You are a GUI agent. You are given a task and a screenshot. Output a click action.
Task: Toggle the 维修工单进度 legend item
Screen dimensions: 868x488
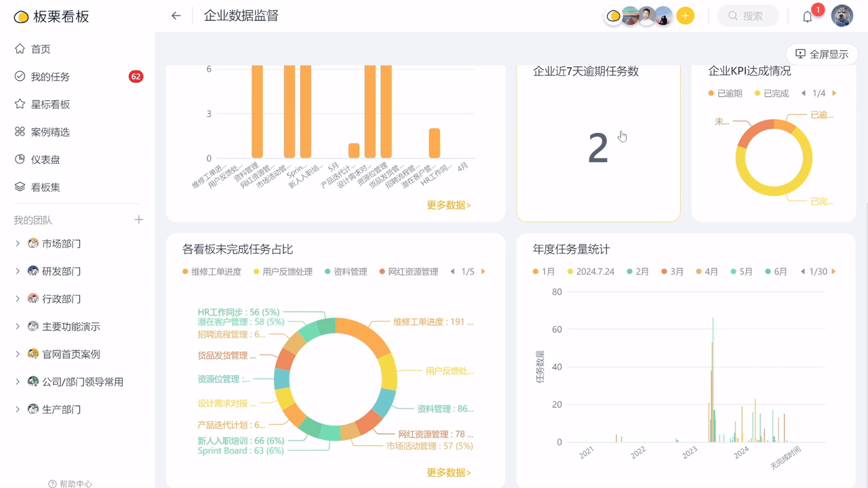(x=212, y=272)
